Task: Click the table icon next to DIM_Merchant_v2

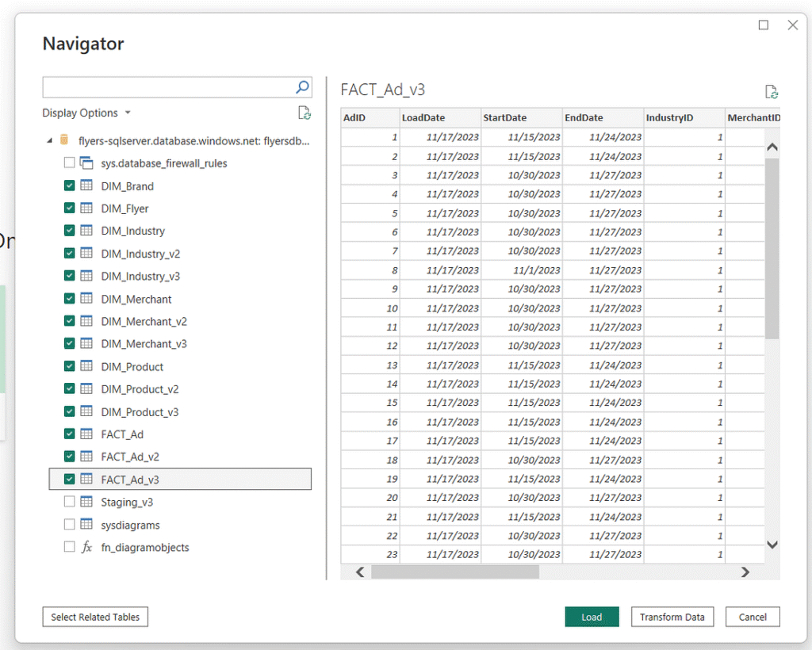Action: pos(86,321)
